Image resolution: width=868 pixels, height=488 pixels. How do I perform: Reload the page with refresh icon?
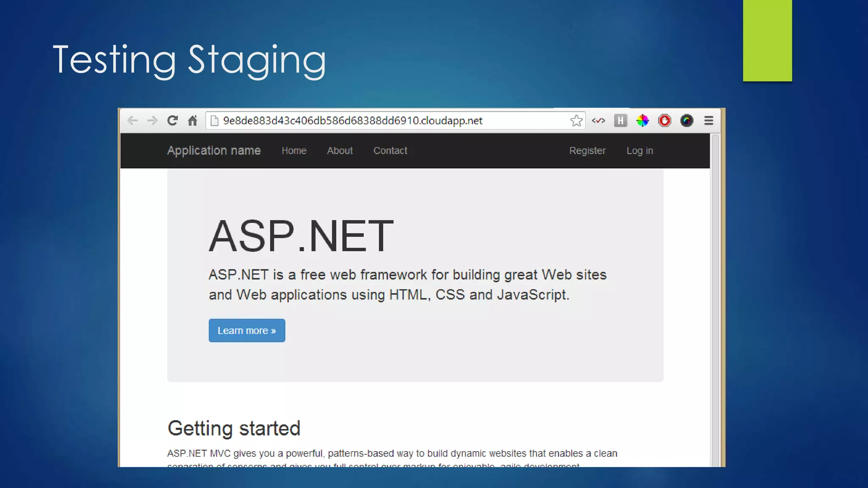coord(172,121)
